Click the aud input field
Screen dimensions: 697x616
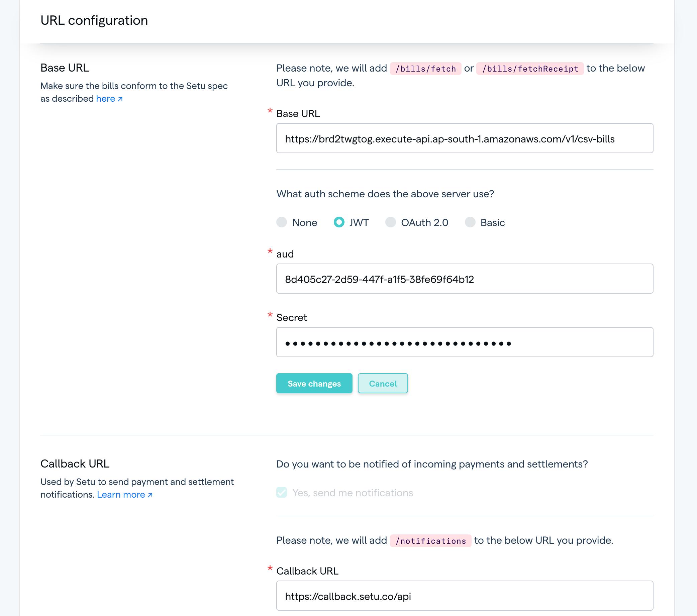[x=465, y=279]
